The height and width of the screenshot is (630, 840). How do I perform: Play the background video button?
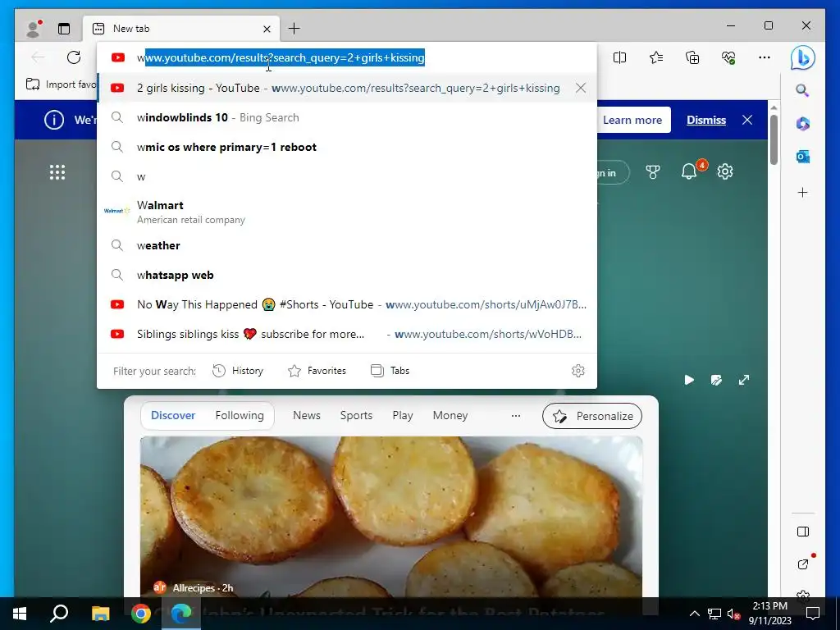[x=689, y=380]
